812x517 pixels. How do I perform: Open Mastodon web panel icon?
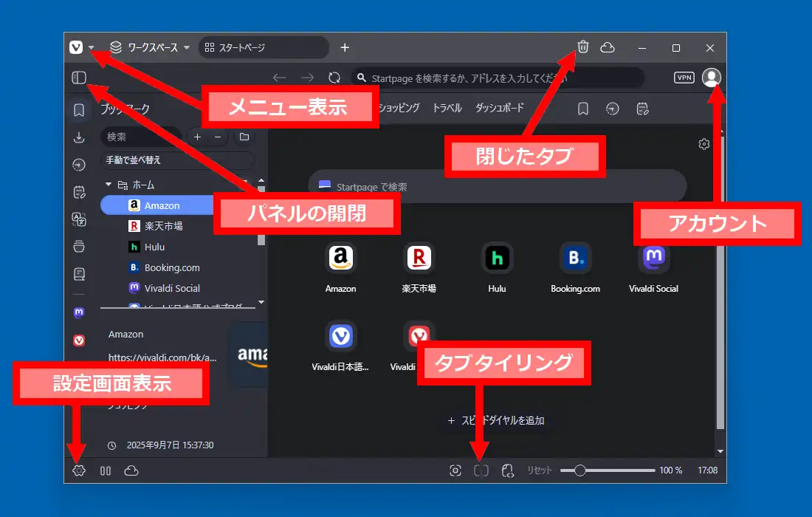tap(79, 313)
